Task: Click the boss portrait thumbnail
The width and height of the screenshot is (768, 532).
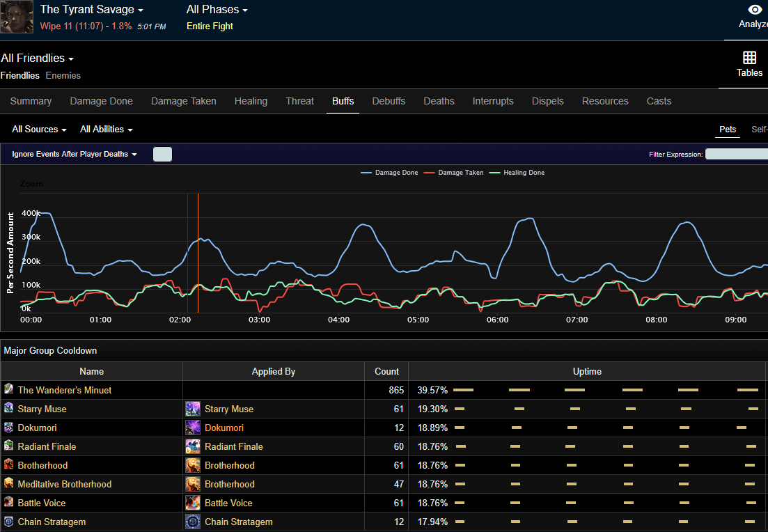Action: [x=17, y=17]
